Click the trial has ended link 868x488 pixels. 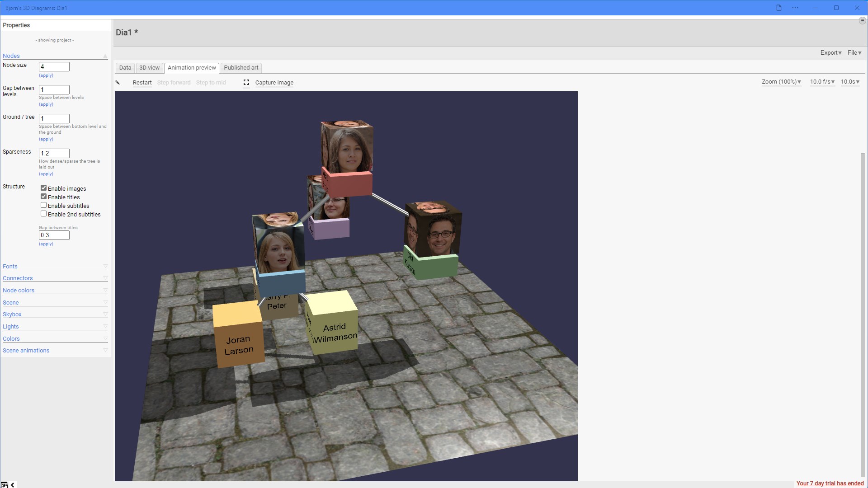tap(830, 483)
